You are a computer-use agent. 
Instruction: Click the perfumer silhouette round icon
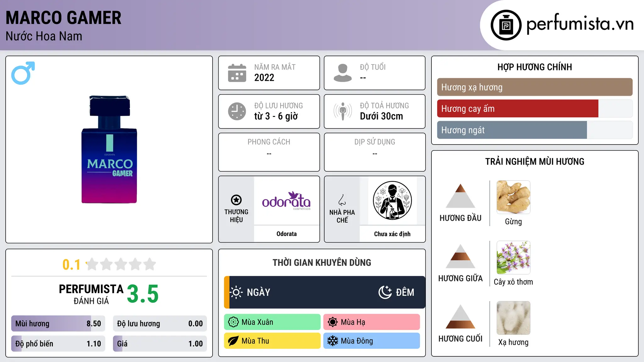point(392,200)
